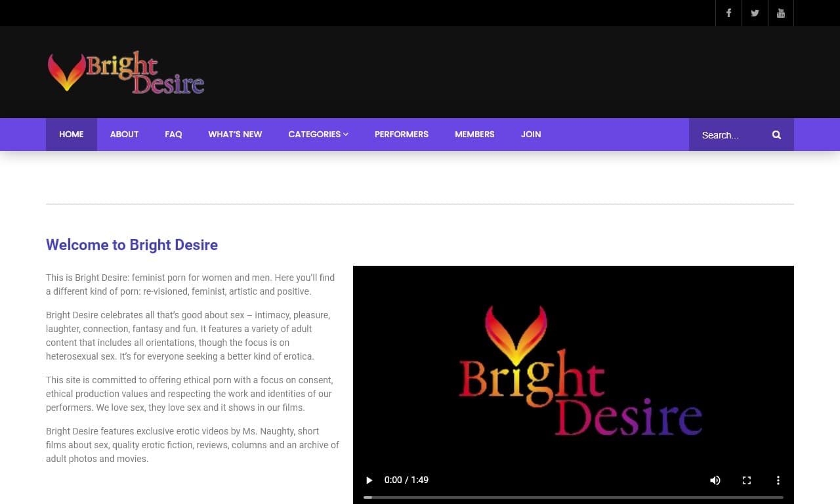This screenshot has width=840, height=504.
Task: Go to the JOIN page
Action: 530,135
